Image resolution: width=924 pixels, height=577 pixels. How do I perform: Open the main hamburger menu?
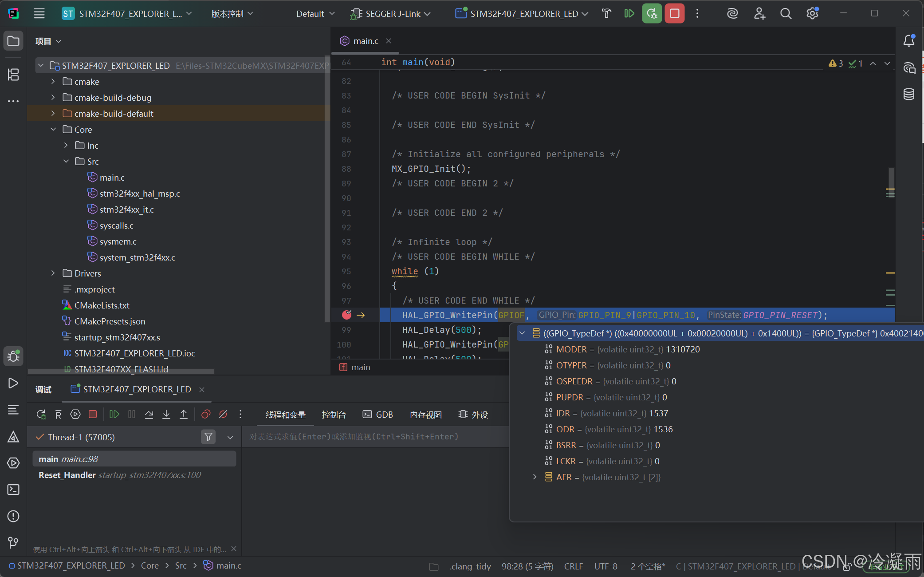click(x=39, y=14)
